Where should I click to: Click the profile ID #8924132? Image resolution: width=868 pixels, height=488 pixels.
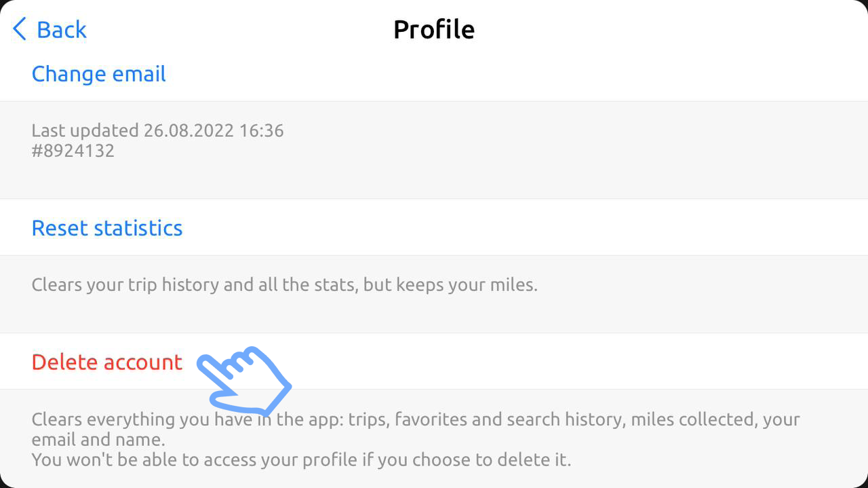pos(73,151)
